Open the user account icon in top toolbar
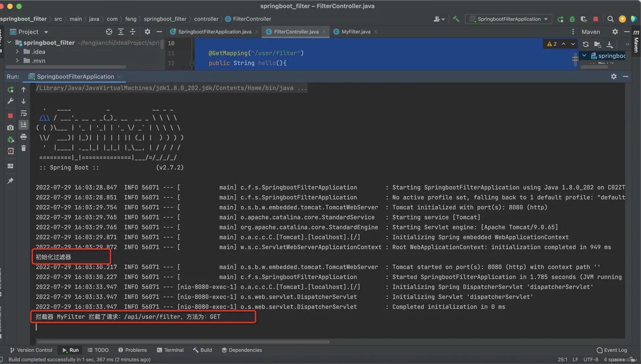The image size is (641, 364). (x=439, y=19)
